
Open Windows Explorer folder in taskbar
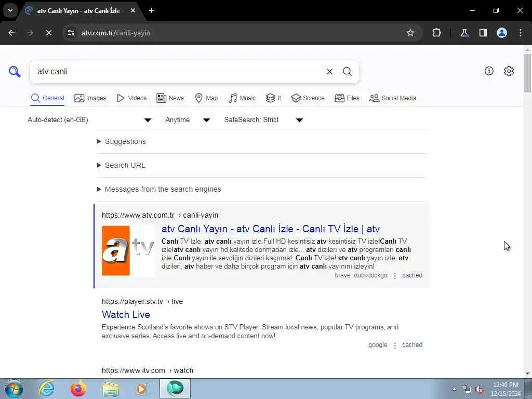tap(111, 389)
